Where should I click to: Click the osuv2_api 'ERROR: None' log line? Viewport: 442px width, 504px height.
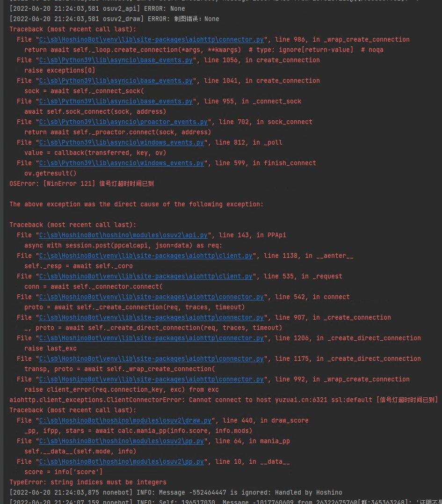(97, 9)
